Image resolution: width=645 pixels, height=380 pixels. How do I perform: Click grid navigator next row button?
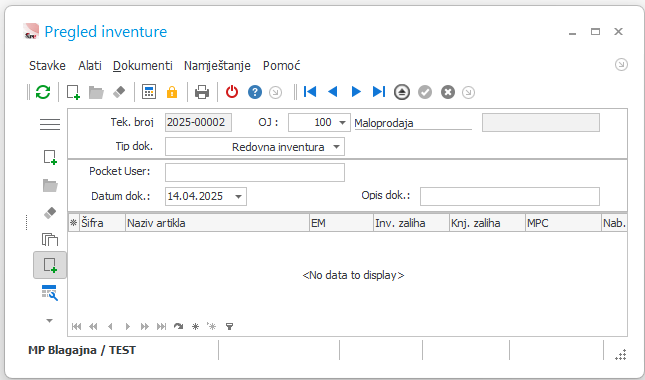128,327
